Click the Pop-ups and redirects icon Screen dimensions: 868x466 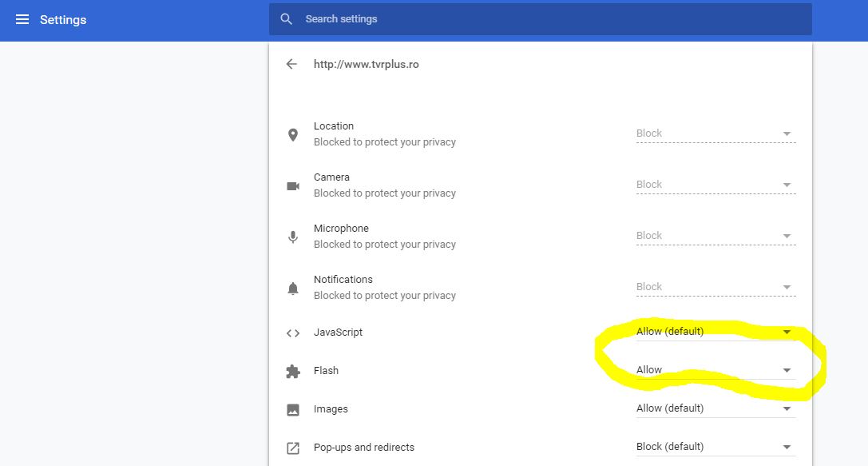[293, 448]
